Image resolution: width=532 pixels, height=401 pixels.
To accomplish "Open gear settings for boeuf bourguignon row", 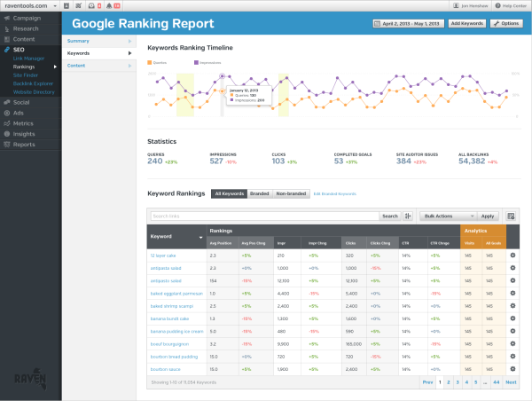I will pyautogui.click(x=512, y=344).
